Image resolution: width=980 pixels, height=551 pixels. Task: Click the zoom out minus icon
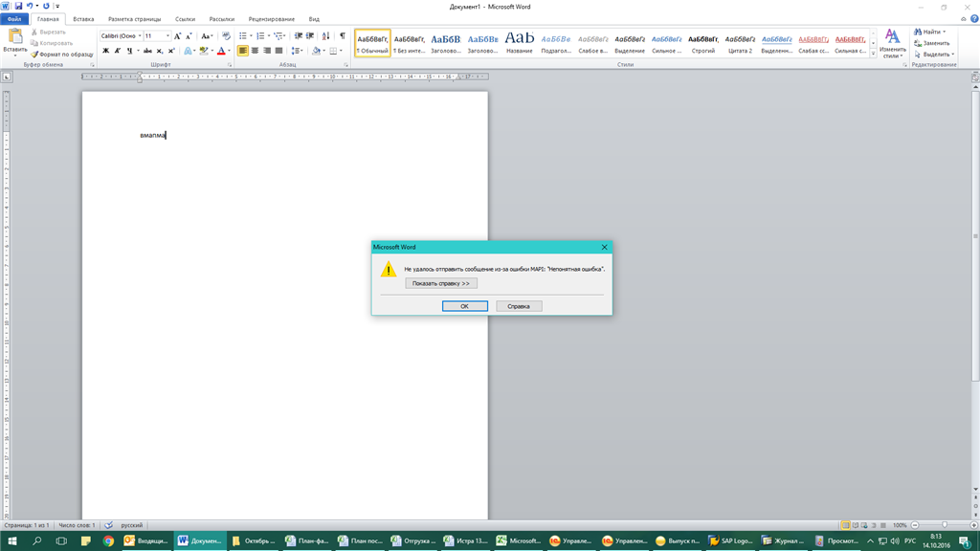point(915,525)
